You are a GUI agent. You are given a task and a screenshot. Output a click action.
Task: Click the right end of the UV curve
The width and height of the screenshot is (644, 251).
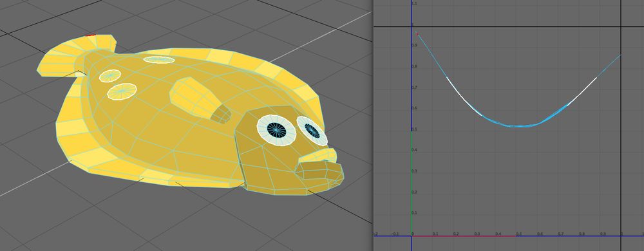click(620, 55)
